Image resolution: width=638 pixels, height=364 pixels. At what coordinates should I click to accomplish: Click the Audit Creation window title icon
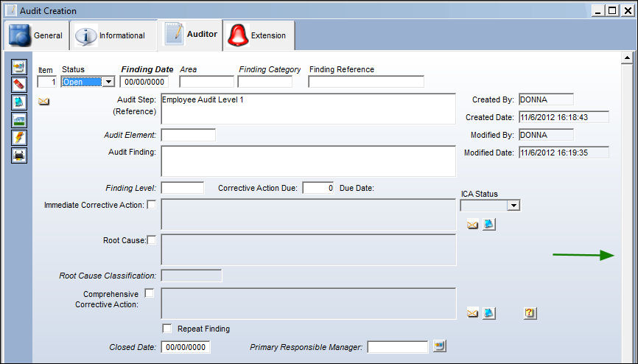[11, 10]
